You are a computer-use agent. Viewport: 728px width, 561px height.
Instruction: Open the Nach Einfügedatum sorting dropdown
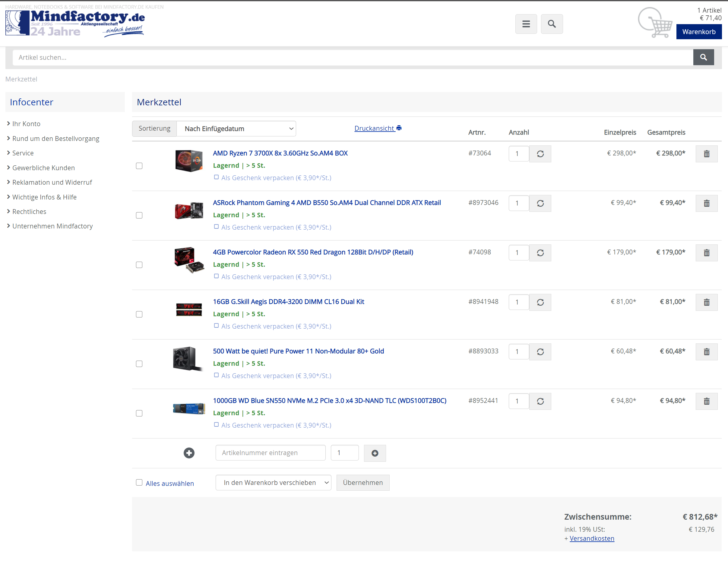(236, 129)
